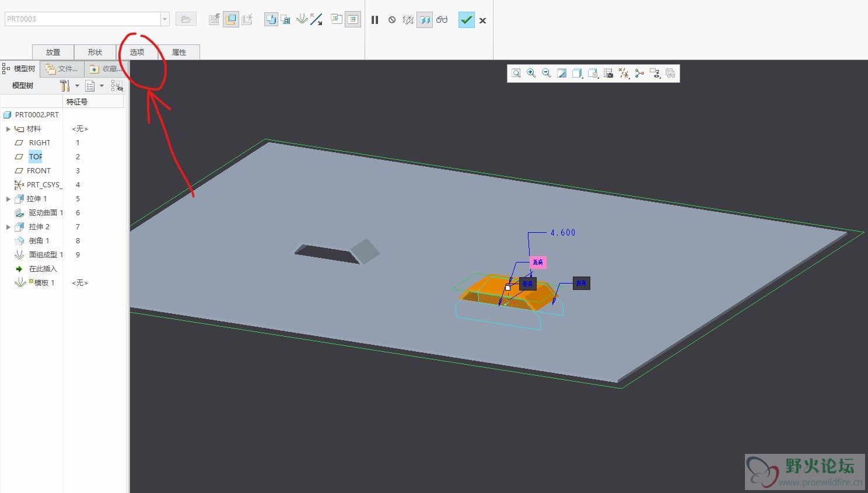The height and width of the screenshot is (493, 868).
Task: Open the 选项 options tab
Action: 137,52
